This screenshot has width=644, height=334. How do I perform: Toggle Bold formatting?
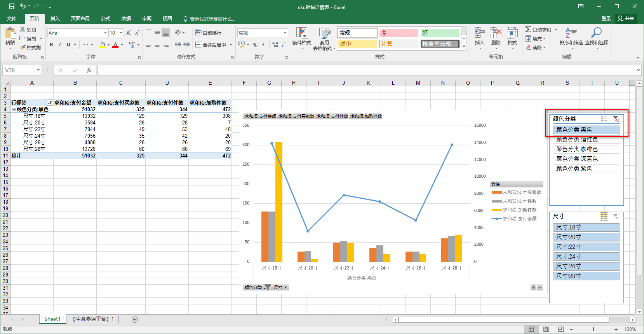(x=51, y=45)
